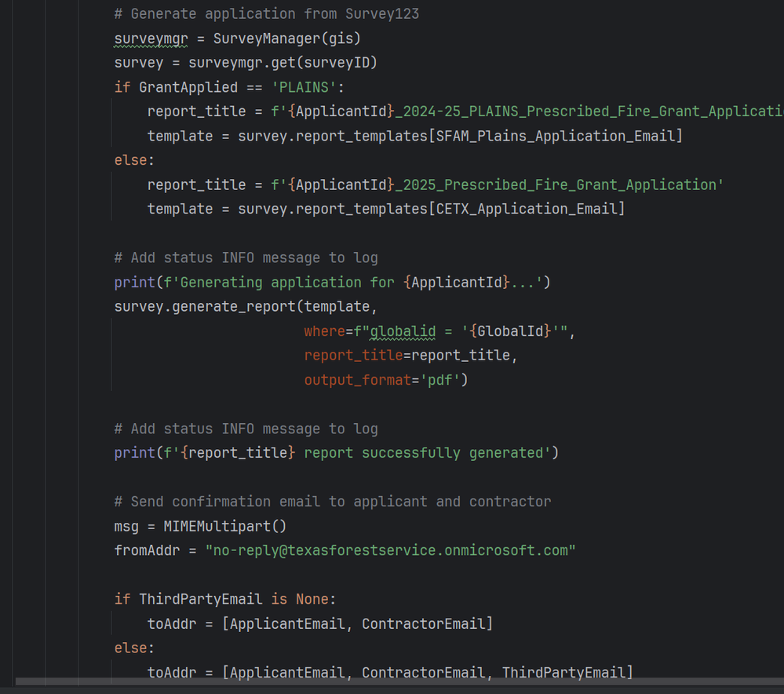The width and height of the screenshot is (784, 694).
Task: Click '[ApplicantEmail, ContractorEmail]' two-item list
Action: pyautogui.click(x=358, y=624)
